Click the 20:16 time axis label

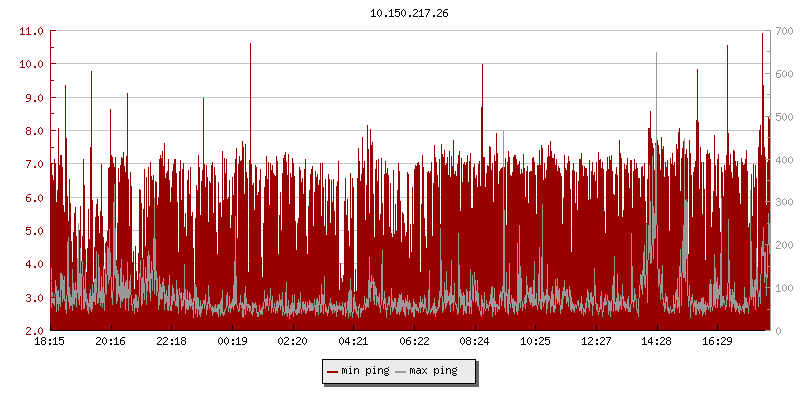coord(110,342)
